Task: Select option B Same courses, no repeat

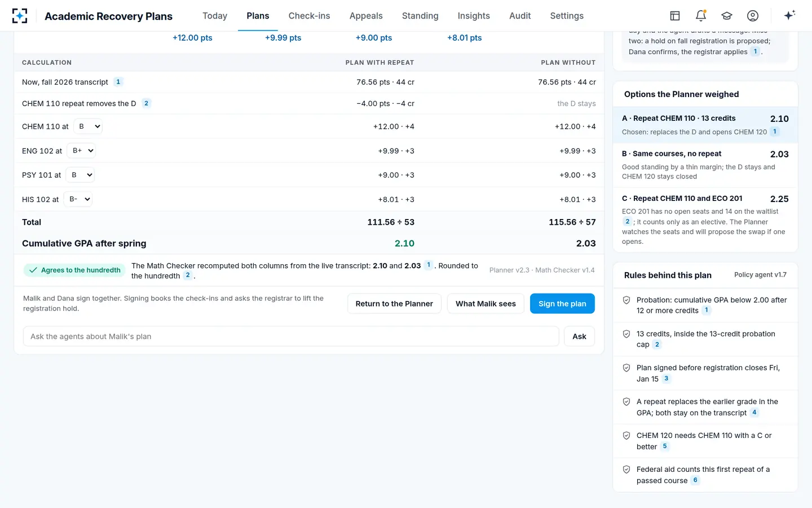Action: (705, 165)
